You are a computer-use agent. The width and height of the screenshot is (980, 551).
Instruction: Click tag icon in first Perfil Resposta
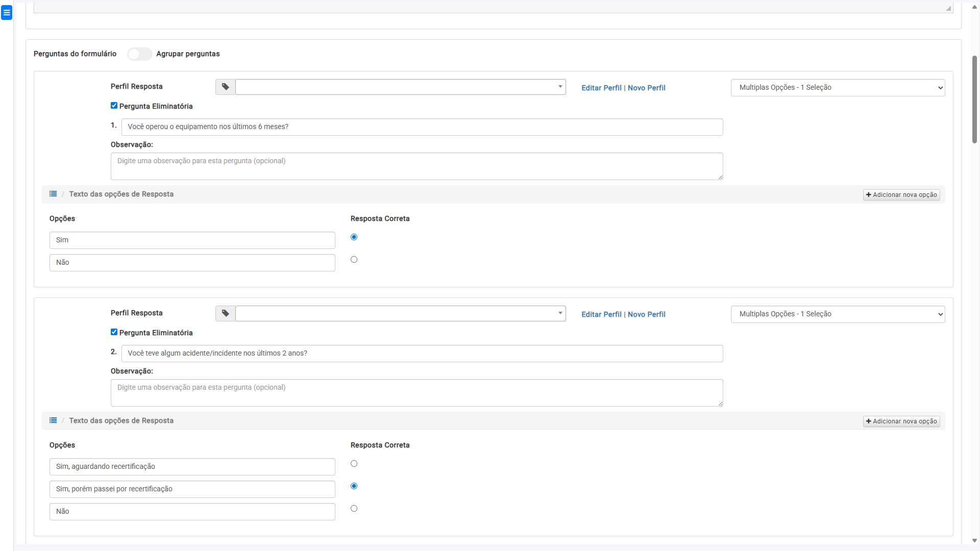point(225,87)
